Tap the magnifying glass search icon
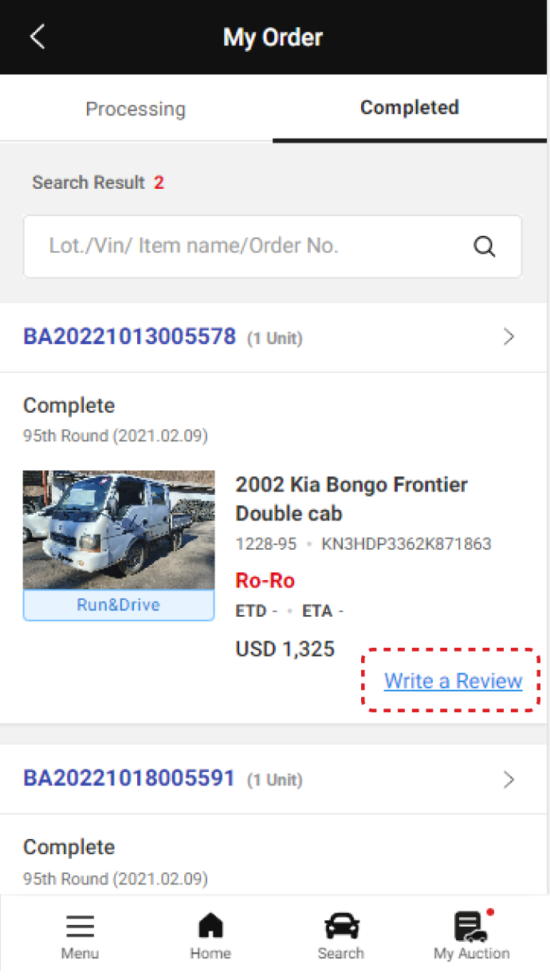 click(485, 246)
